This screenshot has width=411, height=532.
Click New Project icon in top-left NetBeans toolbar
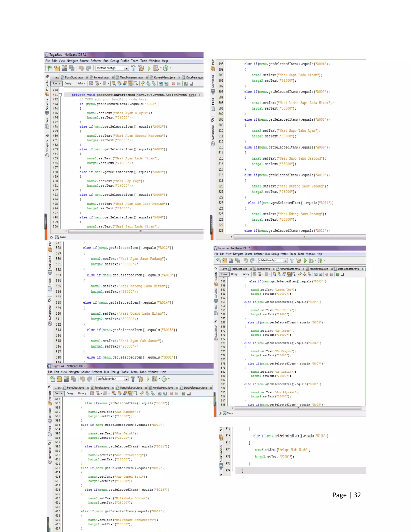(x=57, y=68)
